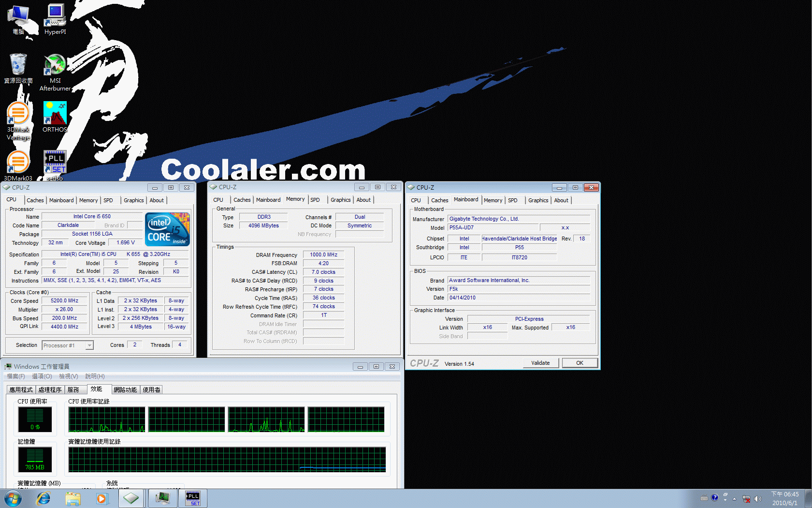Switch to 處理程序 tab in Task Manager

(50, 390)
